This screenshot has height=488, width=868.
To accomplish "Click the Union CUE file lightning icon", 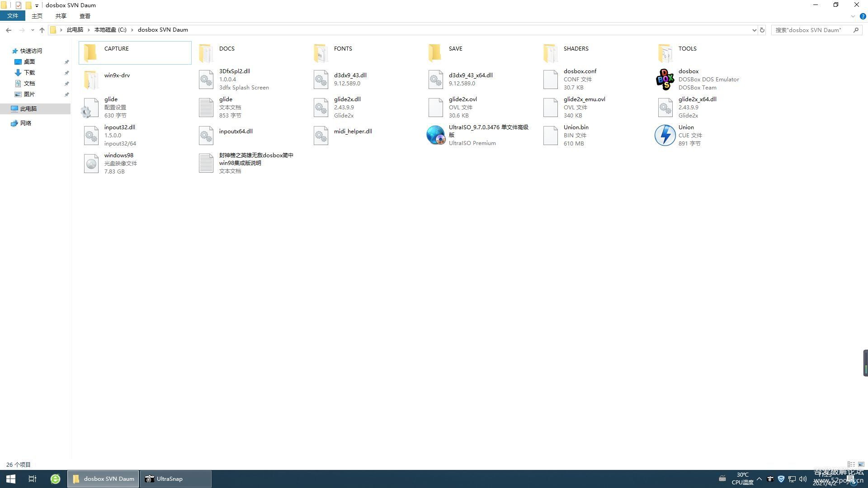I will tap(665, 135).
